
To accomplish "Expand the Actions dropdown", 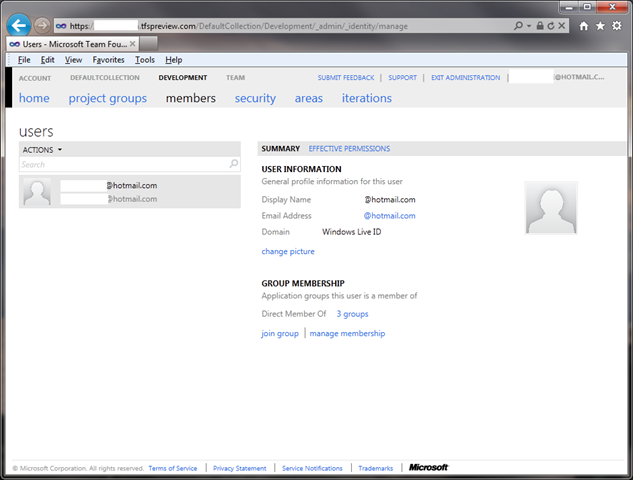I will [x=42, y=149].
